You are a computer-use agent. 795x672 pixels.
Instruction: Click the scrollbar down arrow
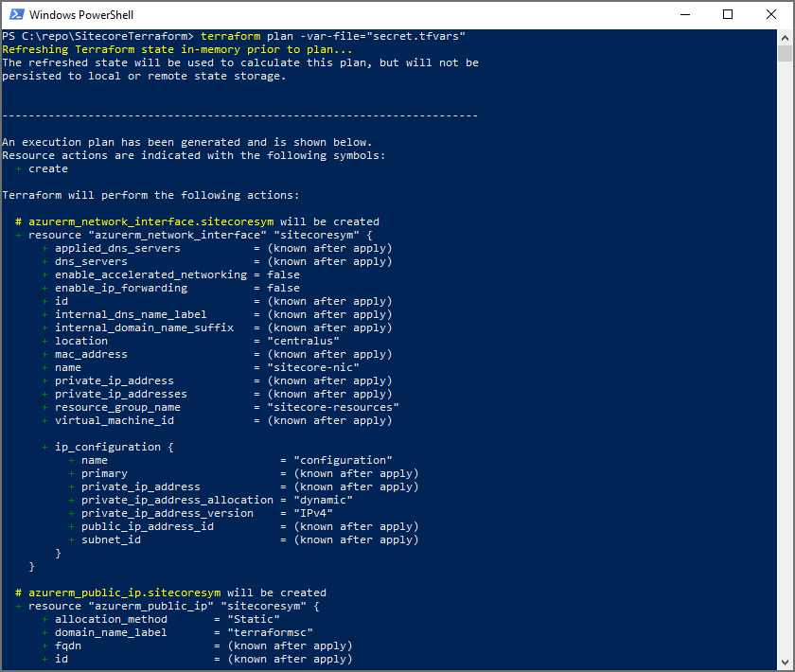[785, 659]
